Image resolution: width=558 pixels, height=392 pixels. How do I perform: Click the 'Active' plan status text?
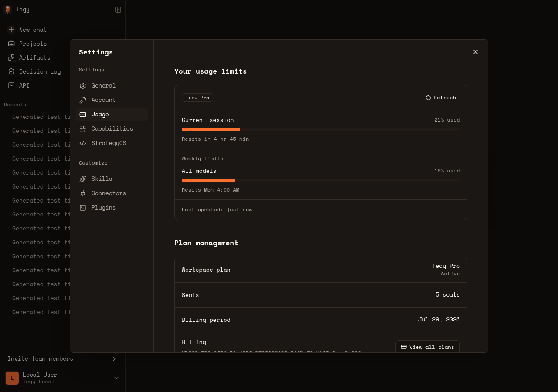(450, 274)
